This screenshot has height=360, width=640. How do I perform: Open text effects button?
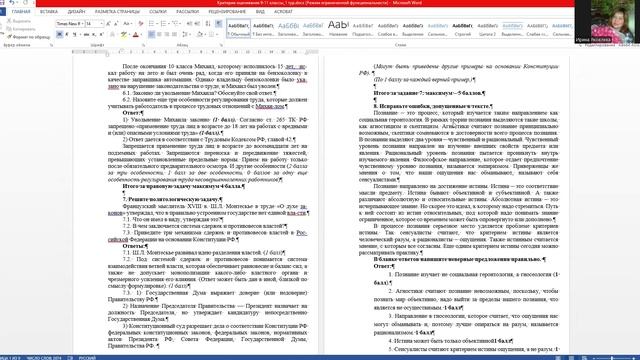[112, 34]
